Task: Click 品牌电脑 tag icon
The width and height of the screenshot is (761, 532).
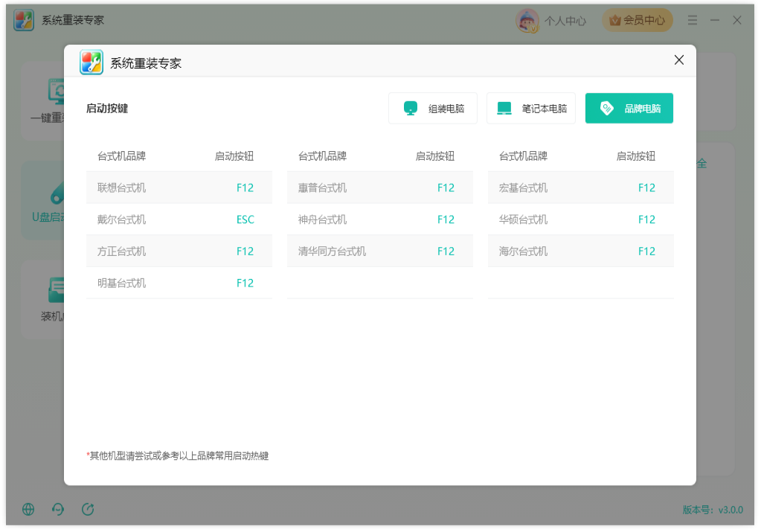Action: [607, 108]
